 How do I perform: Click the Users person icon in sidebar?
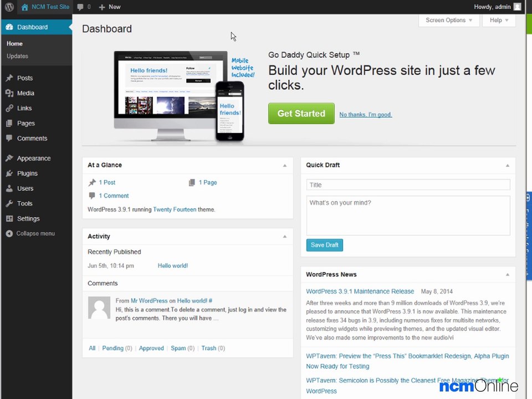(9, 188)
